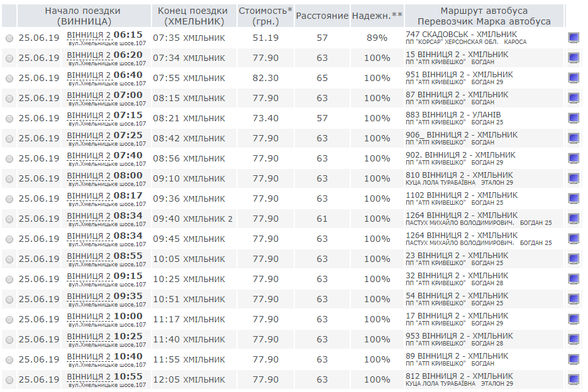
Task: Open monitor icon for 1102 ВІННИЦЯ 2 route
Action: [574, 199]
